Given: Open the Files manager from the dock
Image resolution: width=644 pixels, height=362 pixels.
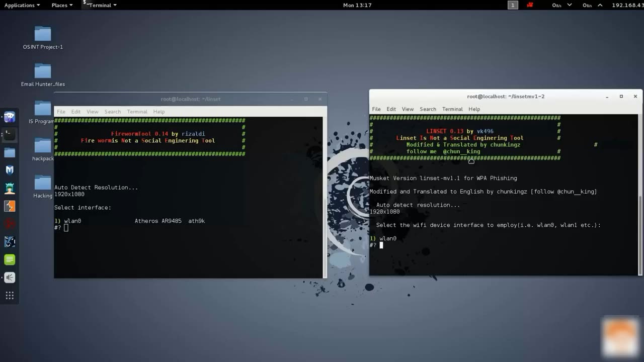Looking at the screenshot, I should point(10,152).
